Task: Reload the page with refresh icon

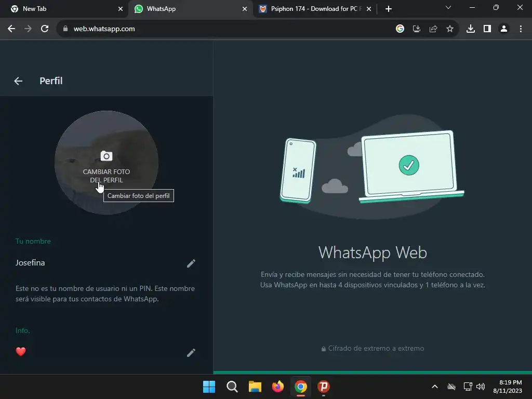Action: (45, 29)
